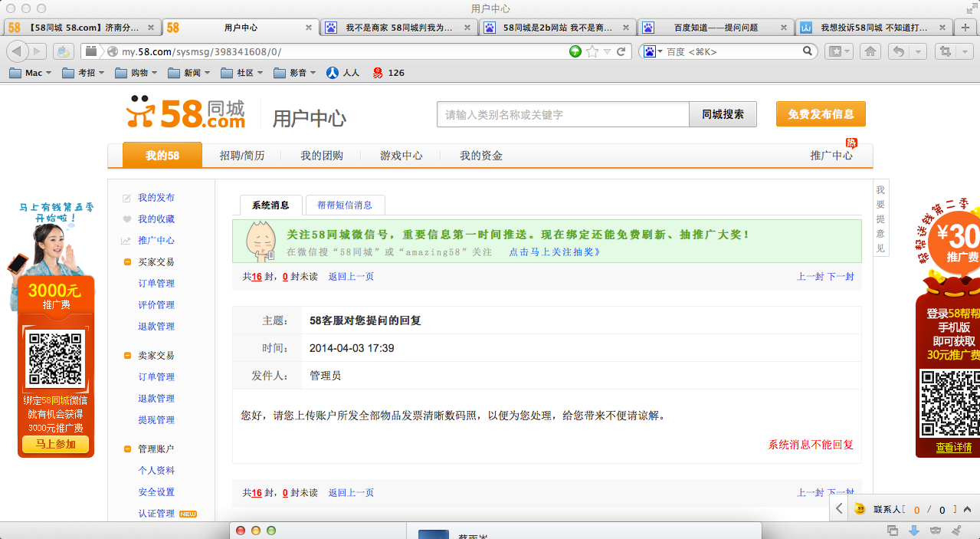
Task: Click the 58同城 logo
Action: click(185, 114)
